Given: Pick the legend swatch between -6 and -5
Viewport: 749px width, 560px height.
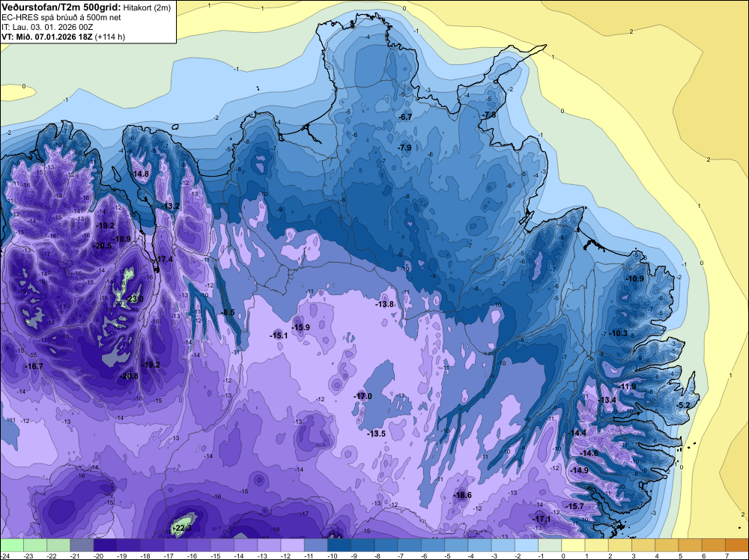Looking at the screenshot, I should coord(433,545).
